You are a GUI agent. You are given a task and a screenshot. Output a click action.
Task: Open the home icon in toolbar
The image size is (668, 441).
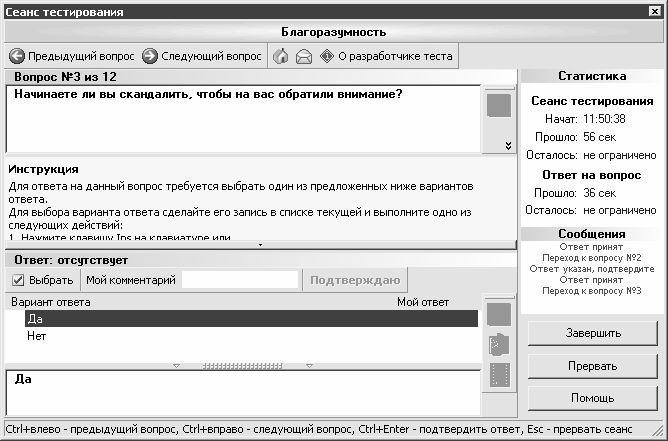[280, 56]
